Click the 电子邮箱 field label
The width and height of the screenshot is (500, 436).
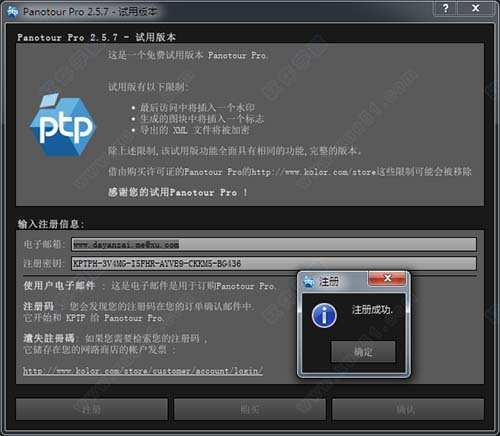click(x=44, y=244)
